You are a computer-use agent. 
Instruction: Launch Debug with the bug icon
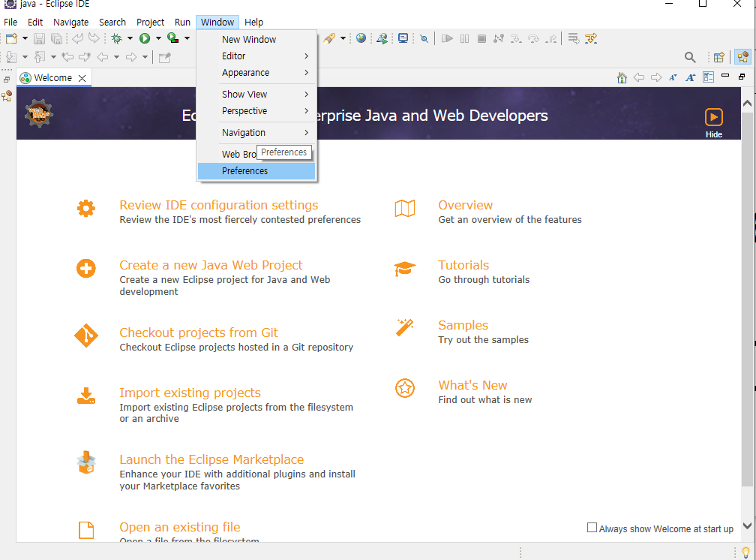(116, 38)
